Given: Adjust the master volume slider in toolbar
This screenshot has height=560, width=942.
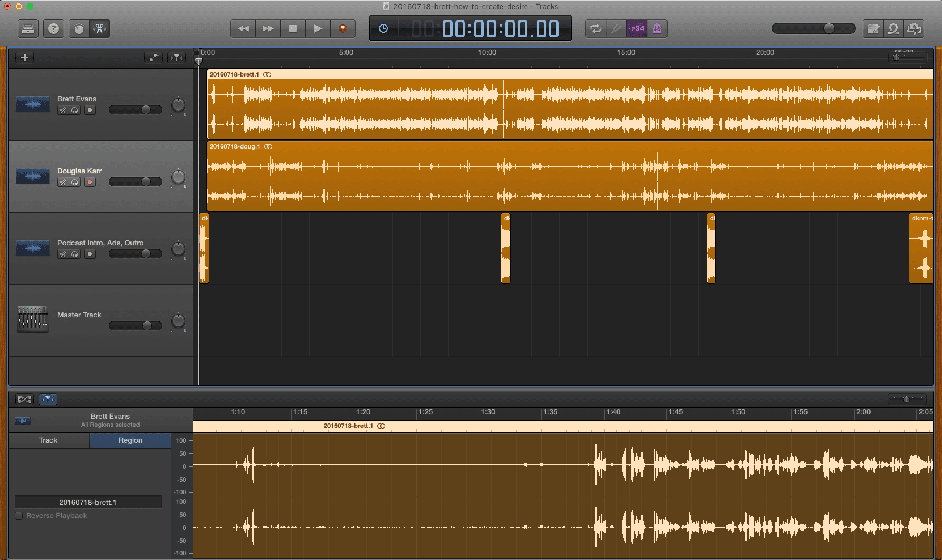Looking at the screenshot, I should 829,28.
